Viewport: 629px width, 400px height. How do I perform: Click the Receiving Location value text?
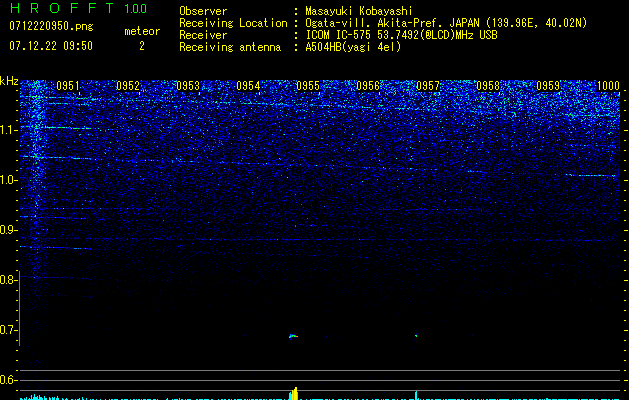[446, 23]
